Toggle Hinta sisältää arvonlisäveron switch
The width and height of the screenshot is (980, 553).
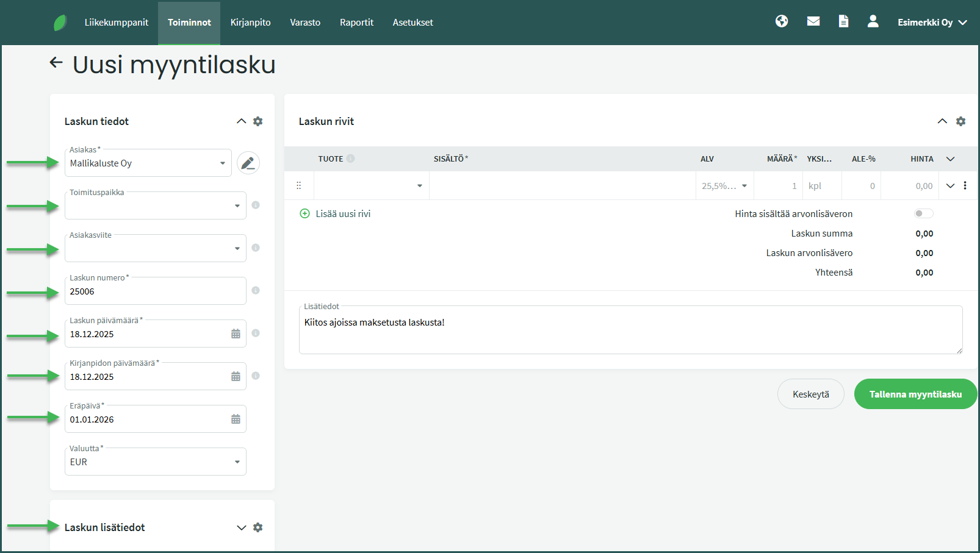(923, 213)
